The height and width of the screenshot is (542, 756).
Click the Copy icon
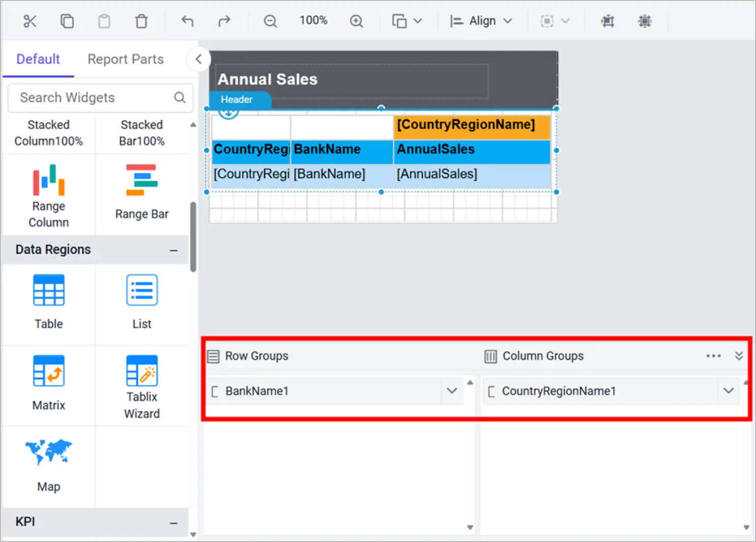(x=67, y=21)
